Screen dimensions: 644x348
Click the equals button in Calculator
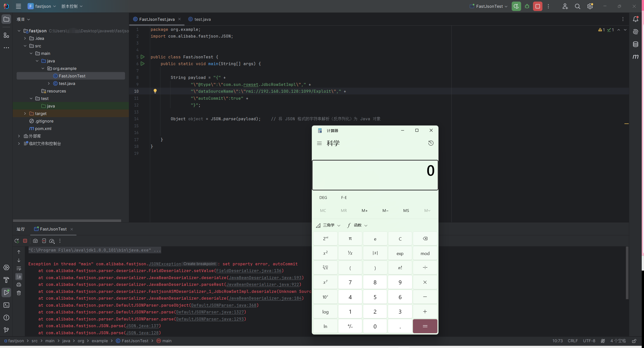pos(425,326)
